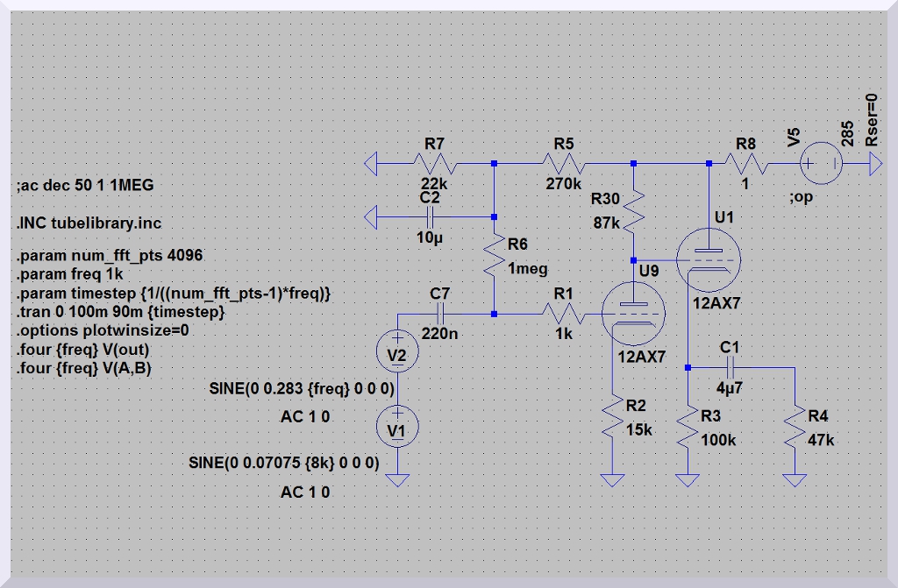
Task: Select the .INC tubelibrary.inc directive
Action: click(89, 223)
